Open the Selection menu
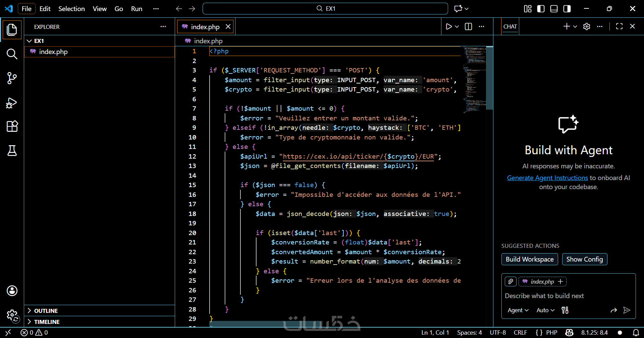This screenshot has height=338, width=644. (x=71, y=9)
